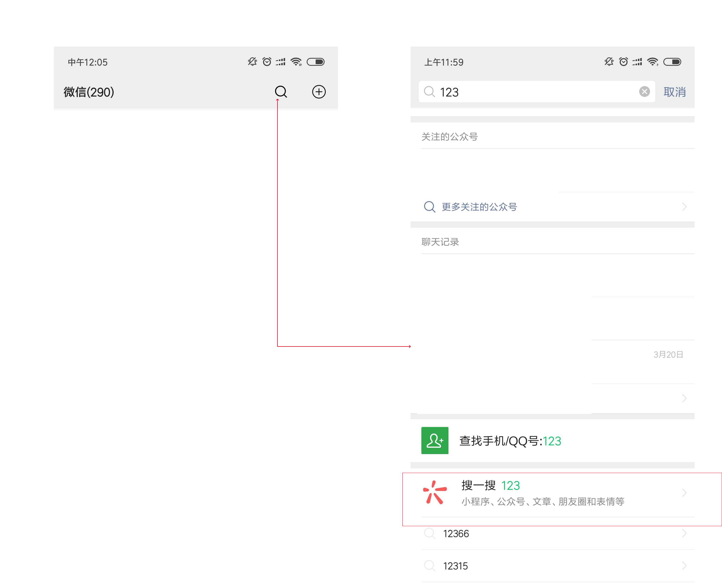Tap the plus icon in the WeChat header

click(x=319, y=92)
